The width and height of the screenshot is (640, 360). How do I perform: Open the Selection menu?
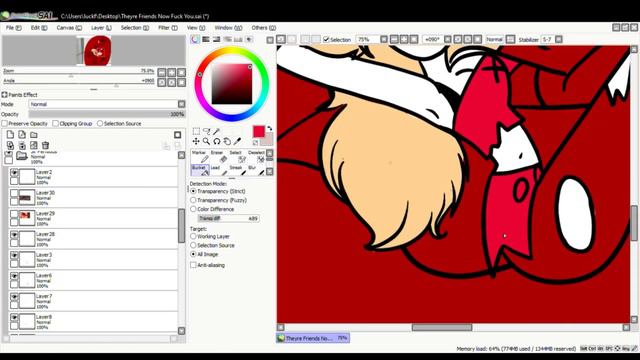click(x=135, y=28)
